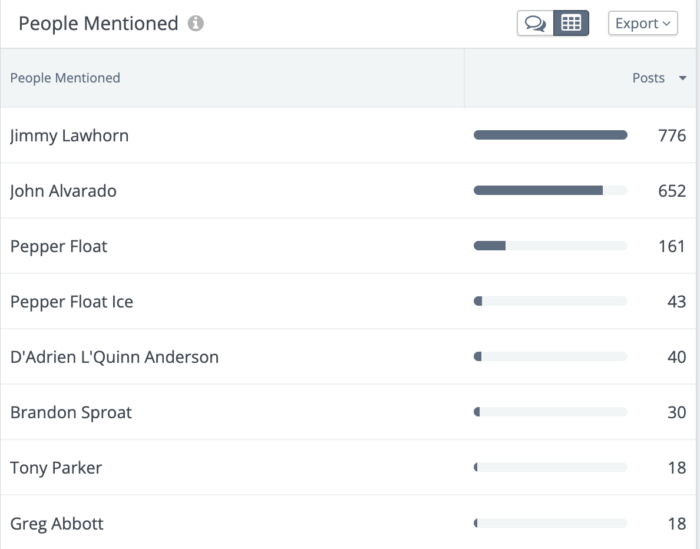This screenshot has height=549, width=700.
Task: Open Pepper Float entry
Action: (58, 246)
